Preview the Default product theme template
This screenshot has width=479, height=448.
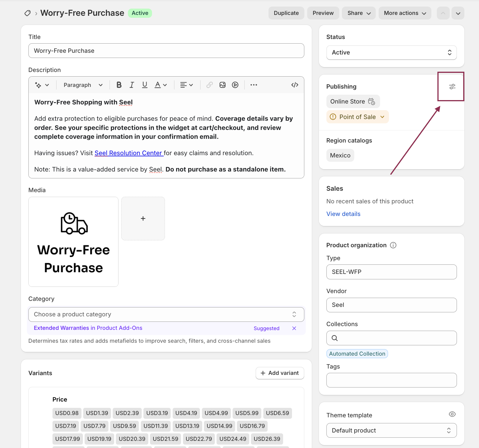pos(452,414)
